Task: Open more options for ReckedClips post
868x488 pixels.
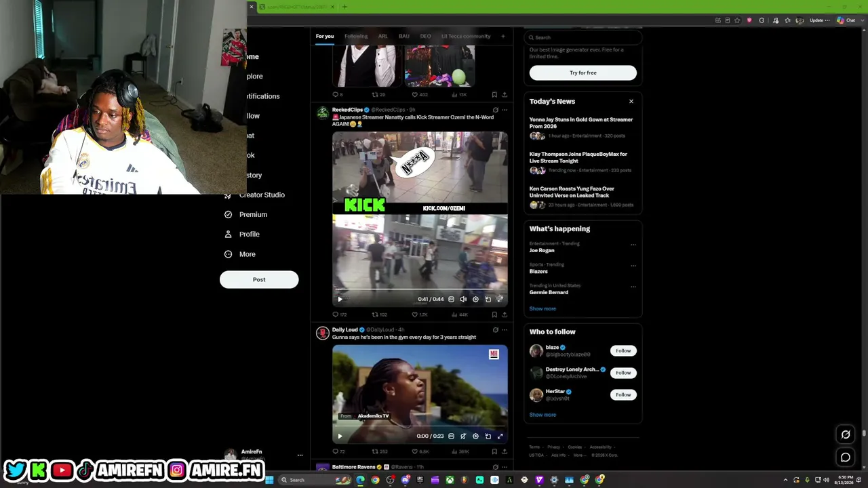Action: 504,110
